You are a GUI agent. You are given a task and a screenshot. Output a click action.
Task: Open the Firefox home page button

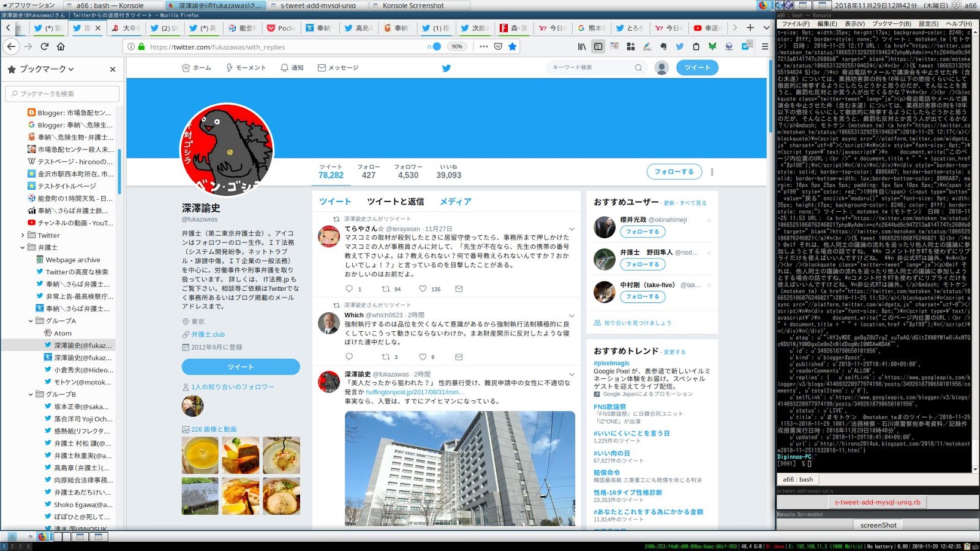(61, 47)
